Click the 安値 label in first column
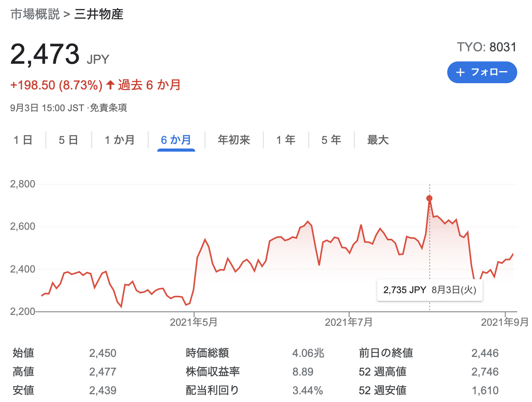532x402 pixels. coord(23,390)
